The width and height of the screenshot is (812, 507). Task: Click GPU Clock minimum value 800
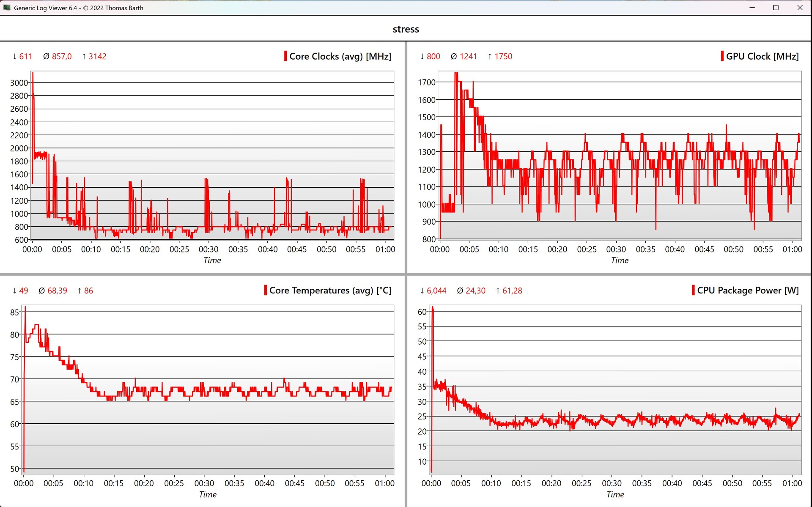tap(433, 56)
